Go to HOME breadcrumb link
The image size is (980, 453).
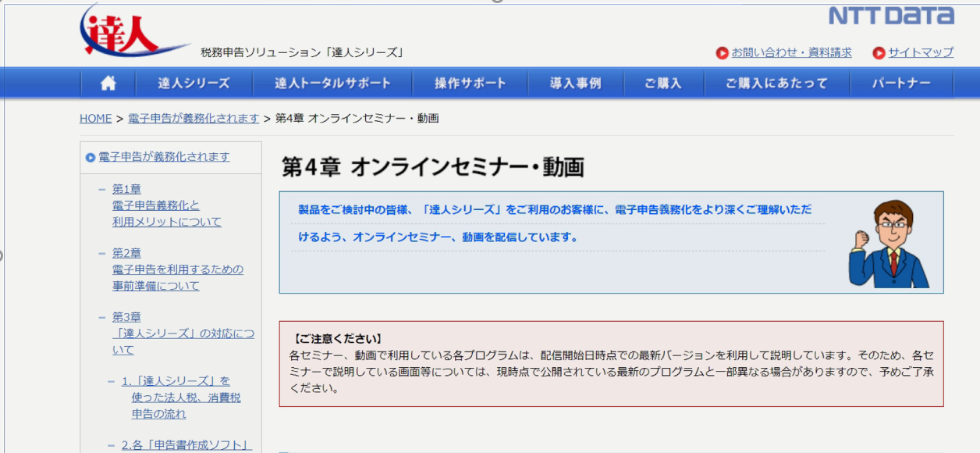point(96,118)
